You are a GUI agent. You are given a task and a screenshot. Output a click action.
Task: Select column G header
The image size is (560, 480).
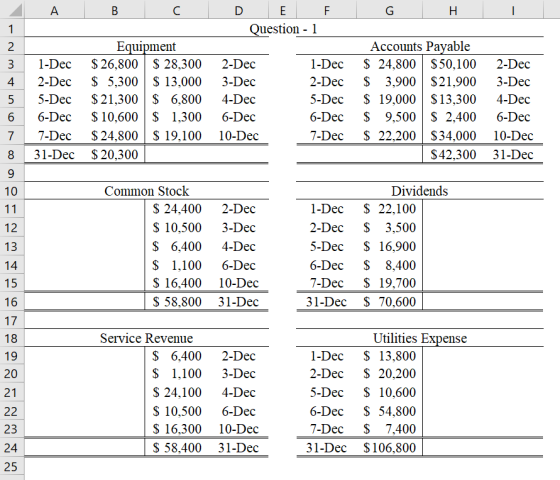click(389, 10)
